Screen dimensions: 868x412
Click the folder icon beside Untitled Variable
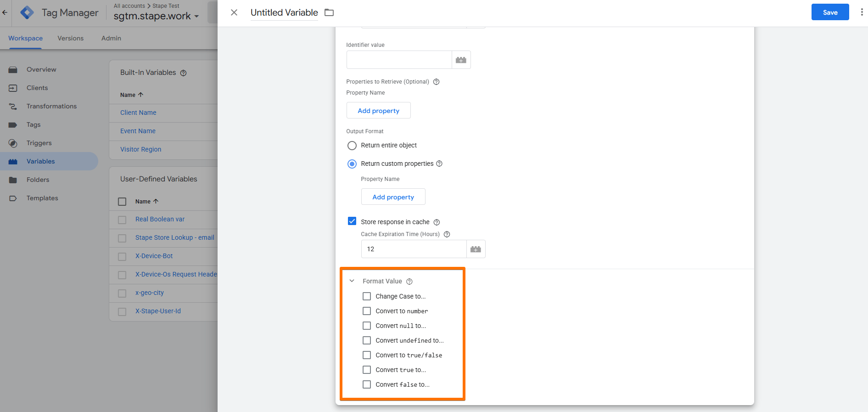click(x=329, y=12)
